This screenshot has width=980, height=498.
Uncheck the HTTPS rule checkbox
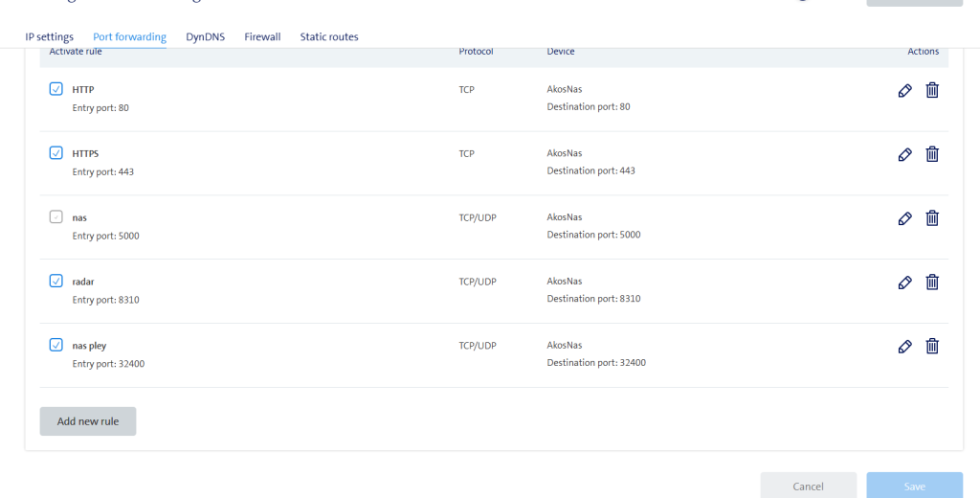[56, 153]
